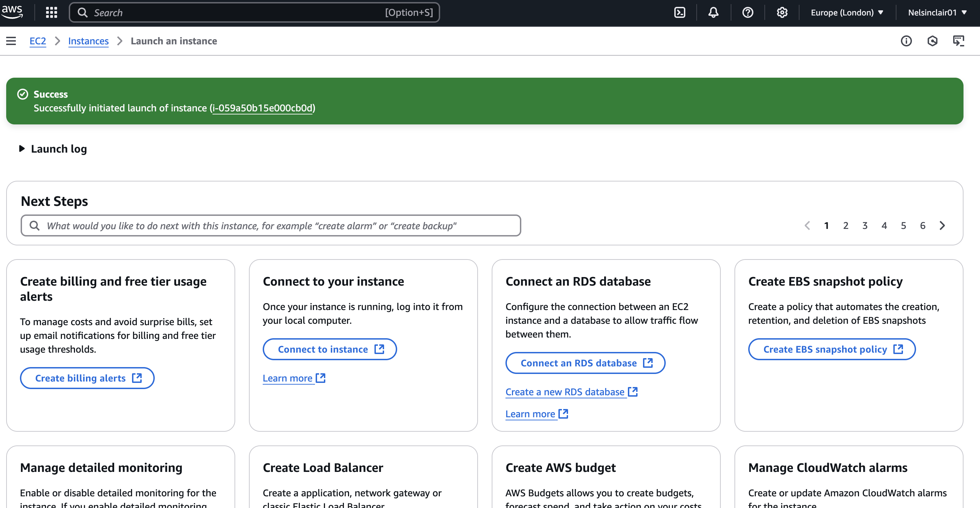The width and height of the screenshot is (980, 508).
Task: Click the AWS logo home icon
Action: (12, 11)
